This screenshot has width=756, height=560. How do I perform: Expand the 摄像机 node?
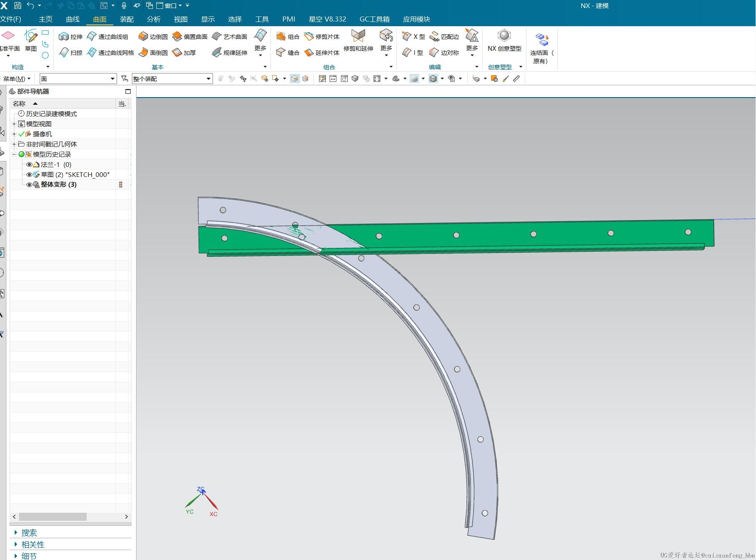click(x=14, y=134)
